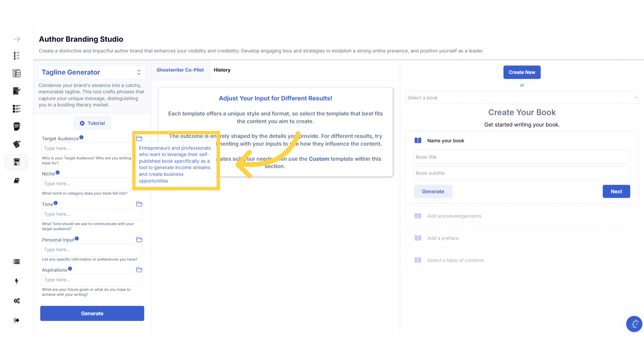Click the list icon near sidebar bottom
Screen dimensions: 644x362
[x=17, y=262]
